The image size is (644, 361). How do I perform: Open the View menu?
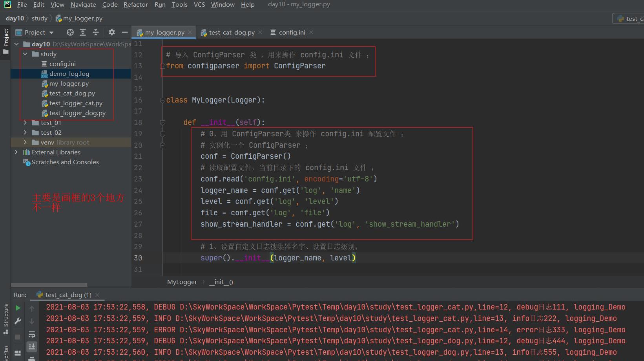click(x=57, y=4)
